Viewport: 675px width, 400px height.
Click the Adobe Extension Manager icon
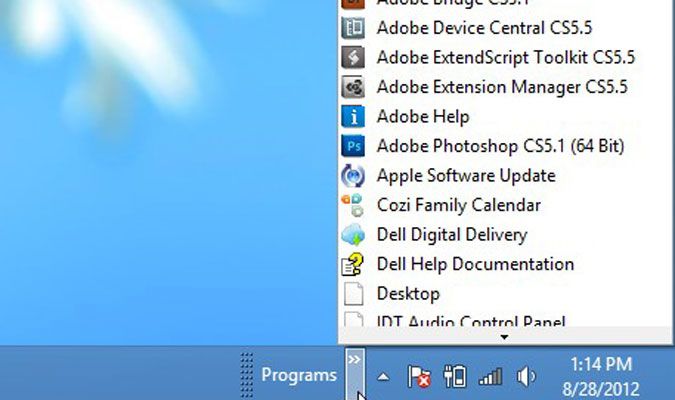pyautogui.click(x=353, y=87)
